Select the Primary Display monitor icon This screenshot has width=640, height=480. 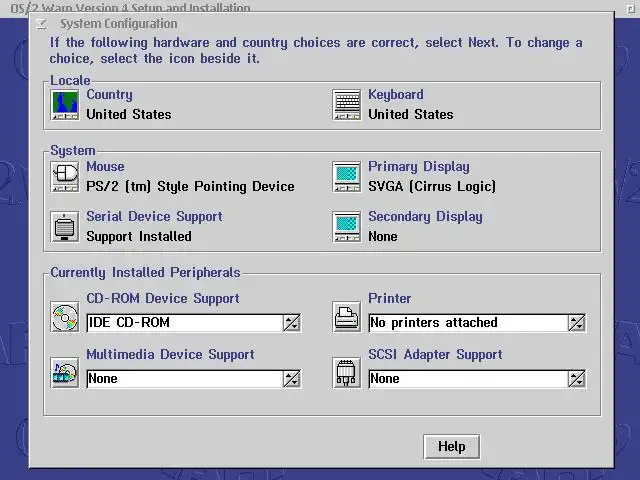point(347,177)
